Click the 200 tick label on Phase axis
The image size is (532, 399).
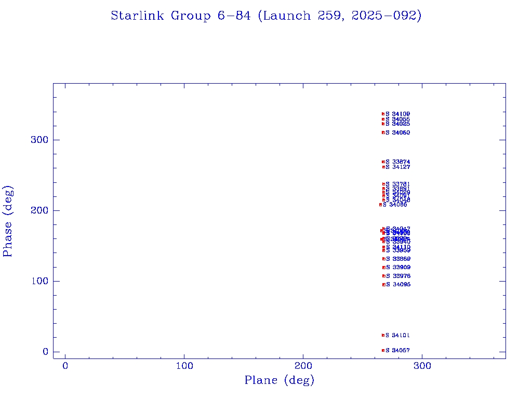pyautogui.click(x=39, y=210)
